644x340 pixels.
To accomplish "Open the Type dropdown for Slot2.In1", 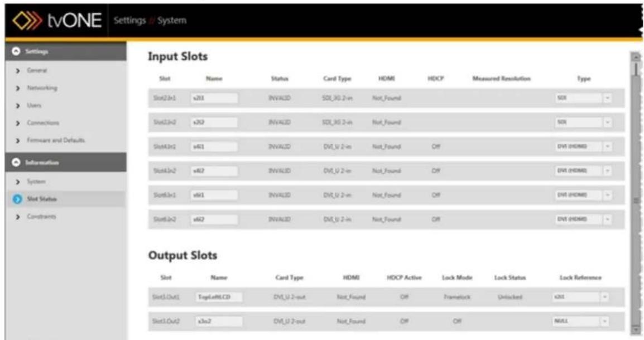I will tap(583, 98).
